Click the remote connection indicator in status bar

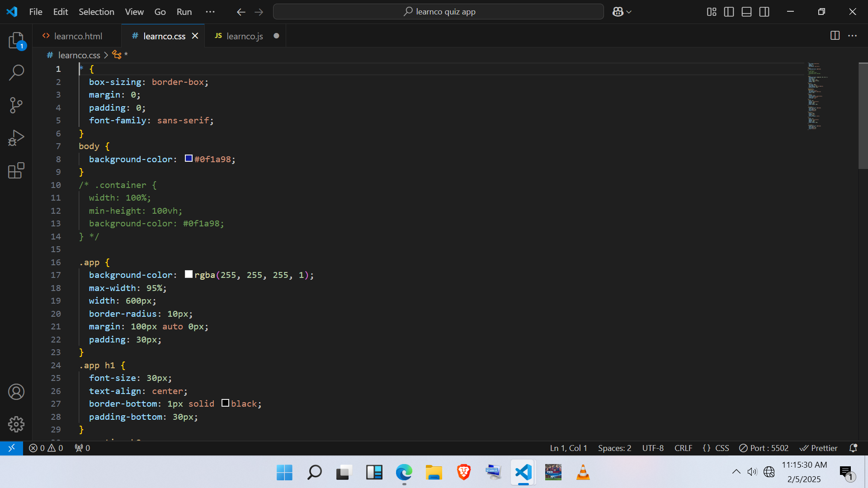[x=11, y=448]
